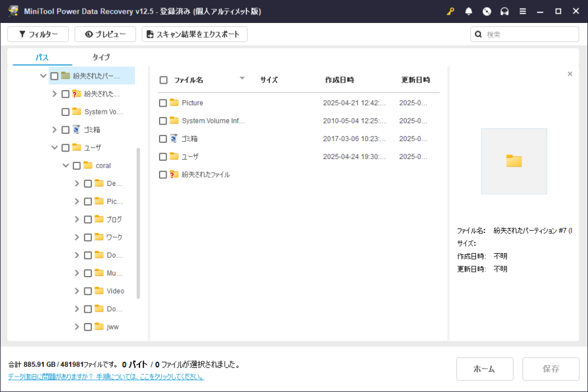
Task: Click the ユーザ folder icon in file list
Action: [x=174, y=156]
